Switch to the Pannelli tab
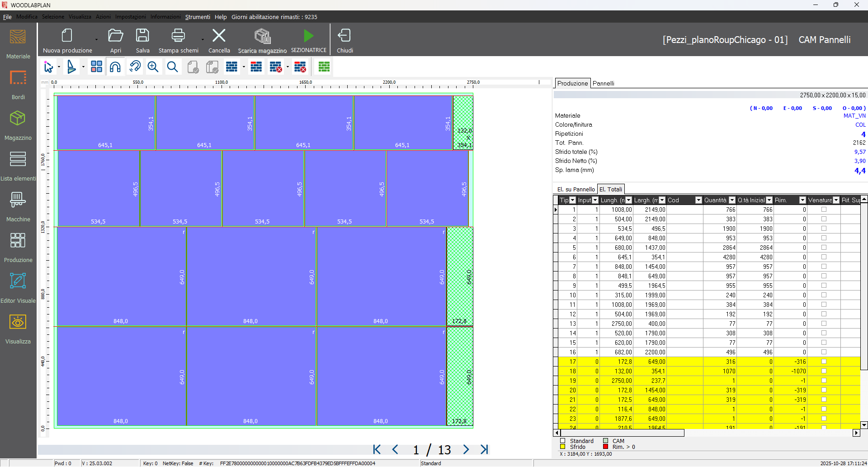The height and width of the screenshot is (467, 868). click(604, 83)
